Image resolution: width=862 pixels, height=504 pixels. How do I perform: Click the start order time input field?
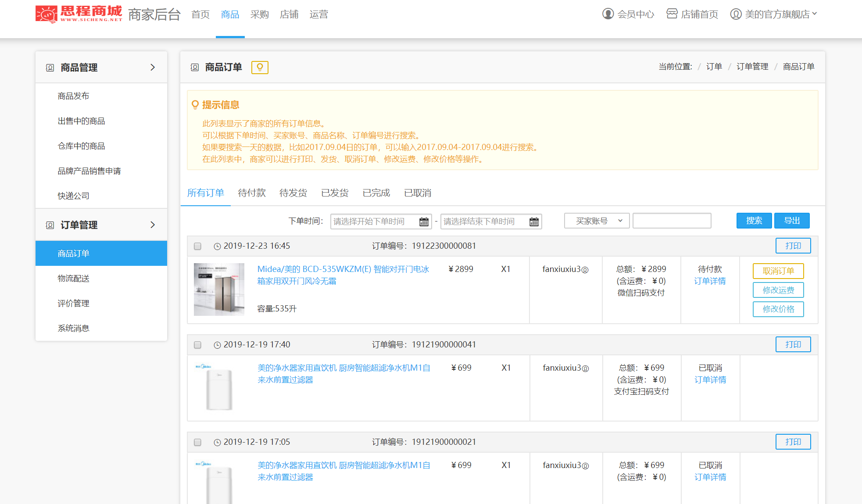pos(381,222)
